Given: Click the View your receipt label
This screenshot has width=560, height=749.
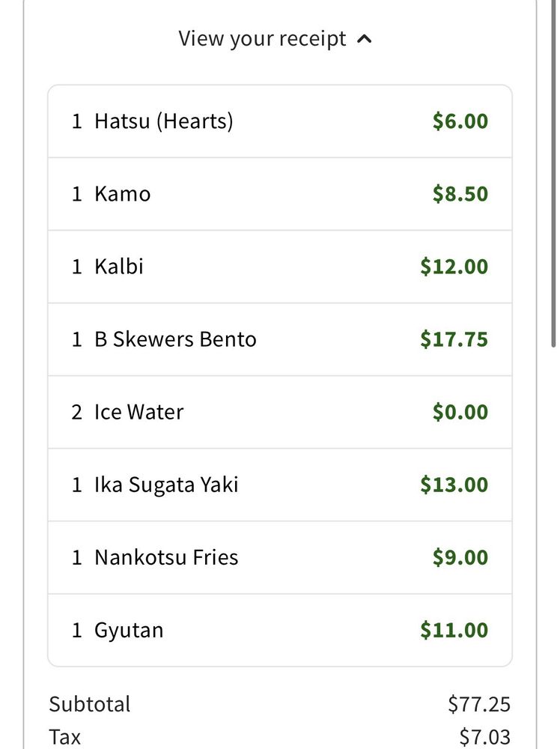Looking at the screenshot, I should click(x=262, y=39).
